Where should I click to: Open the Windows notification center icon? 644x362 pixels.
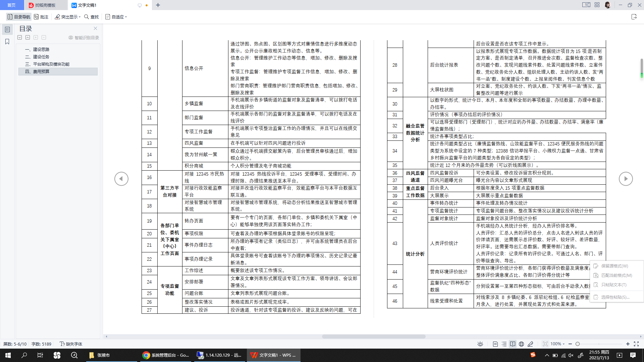point(633,355)
